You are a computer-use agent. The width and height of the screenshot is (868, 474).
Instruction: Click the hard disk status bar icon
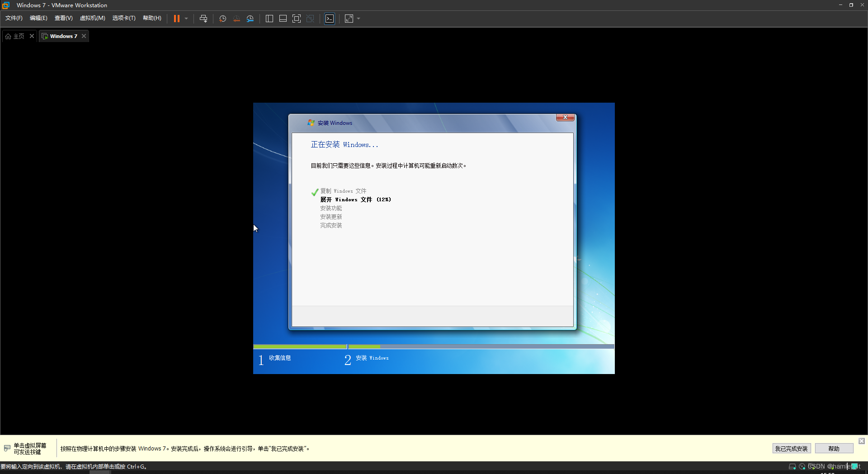point(792,467)
